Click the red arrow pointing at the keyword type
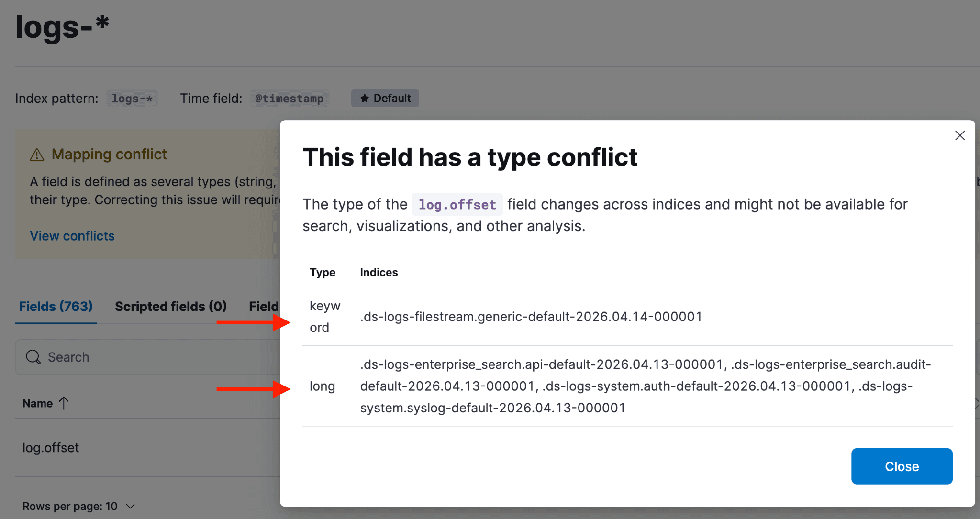 pyautogui.click(x=254, y=323)
